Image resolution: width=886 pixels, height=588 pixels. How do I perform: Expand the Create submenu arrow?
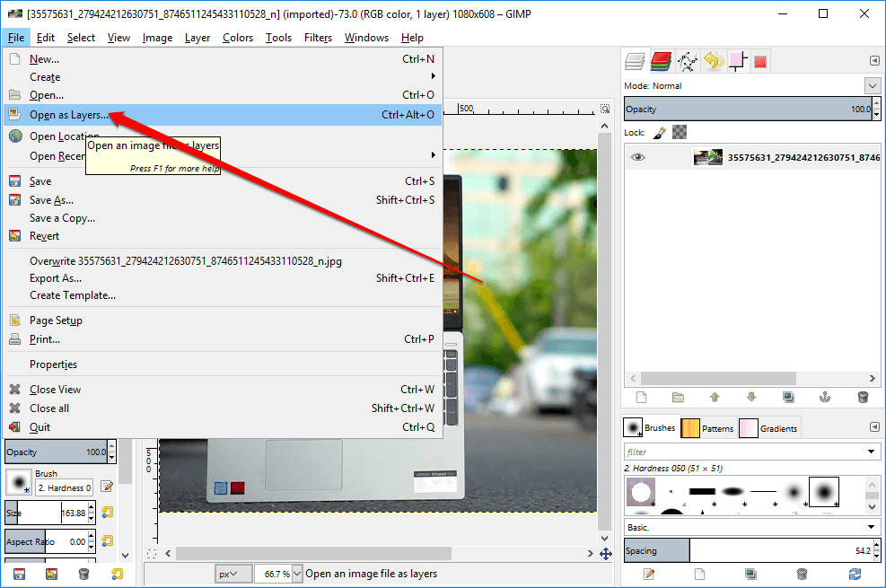[x=433, y=76]
